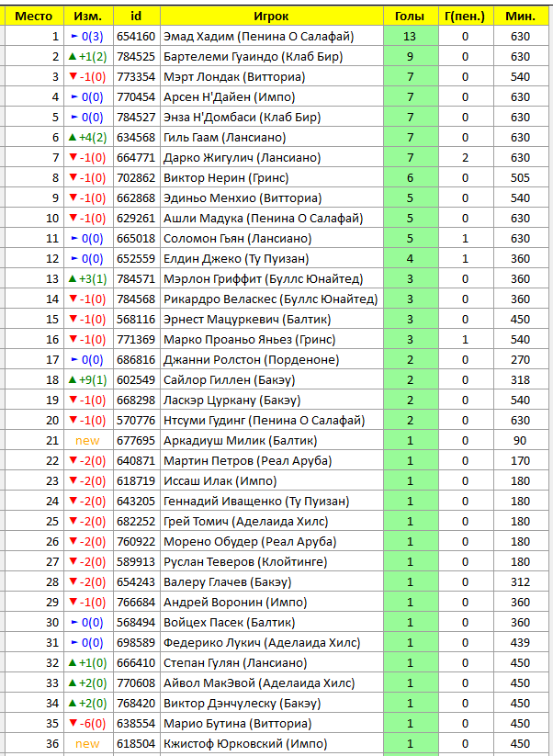Select the Г(пен.) column header
This screenshot has width=553, height=756.
click(x=465, y=17)
